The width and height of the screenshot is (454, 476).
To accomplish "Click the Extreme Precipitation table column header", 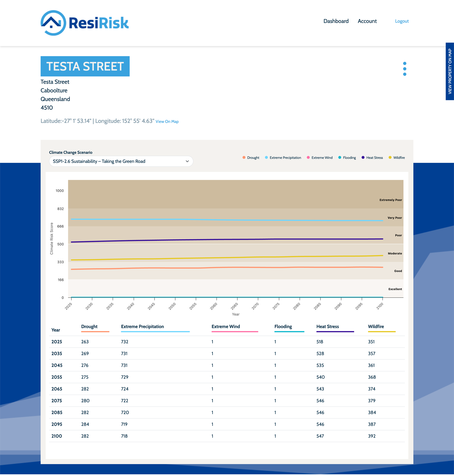I will click(x=142, y=326).
